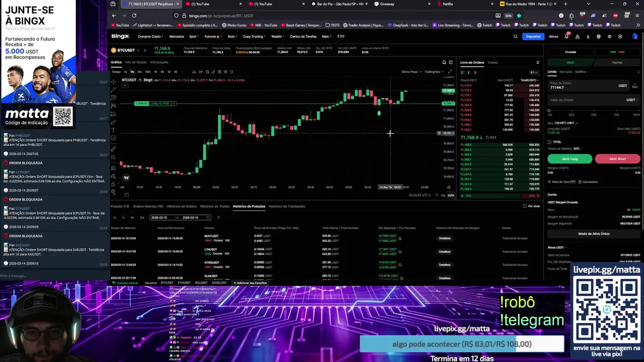The width and height of the screenshot is (644, 362).
Task: Open the language globe icon
Action: click(598, 36)
